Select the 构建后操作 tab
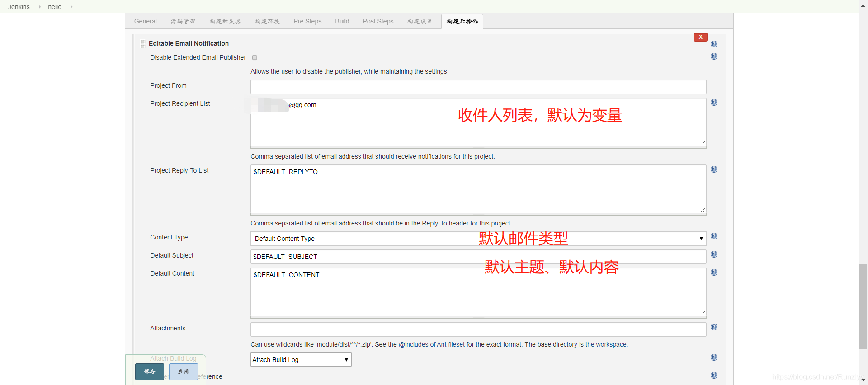Viewport: 868px width, 385px height. click(x=462, y=21)
